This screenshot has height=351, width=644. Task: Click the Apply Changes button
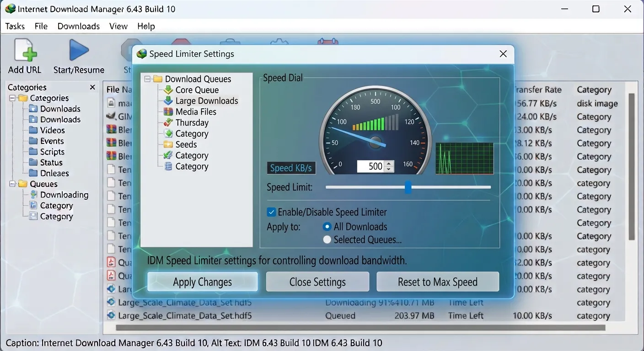click(x=202, y=282)
